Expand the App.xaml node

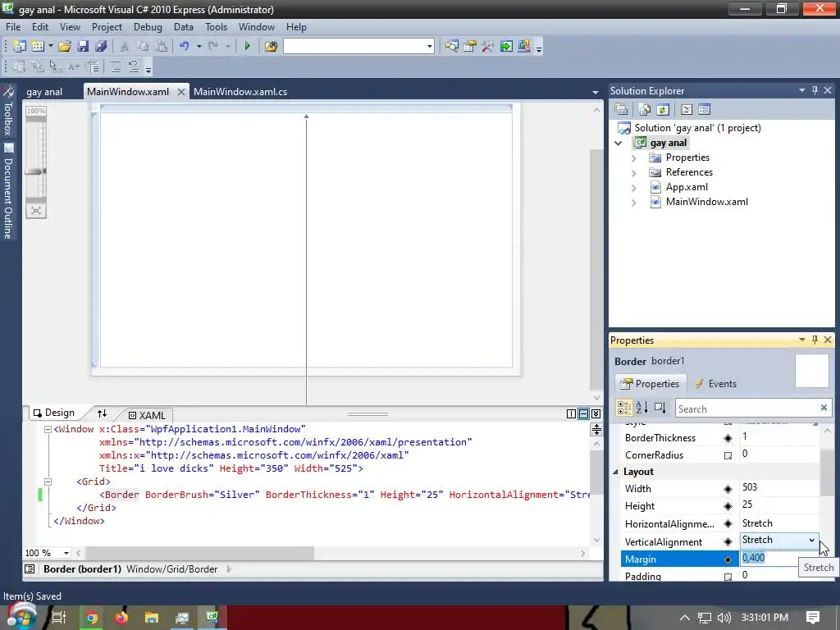coord(634,188)
